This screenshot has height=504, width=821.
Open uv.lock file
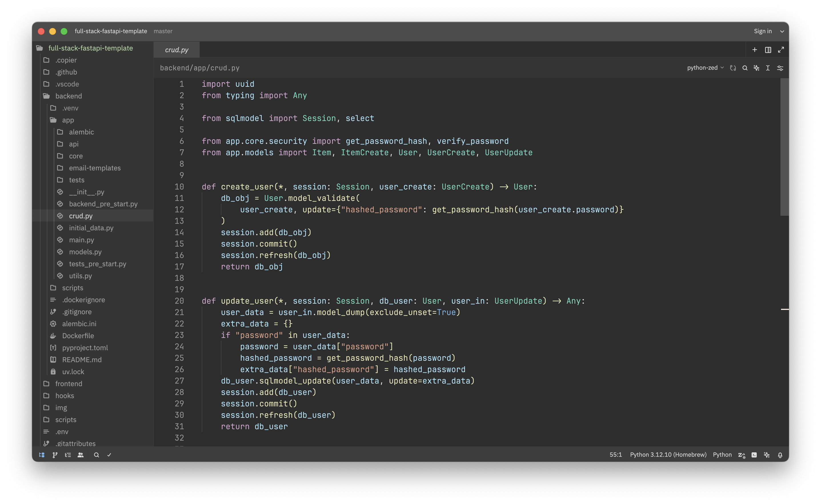coord(93,372)
